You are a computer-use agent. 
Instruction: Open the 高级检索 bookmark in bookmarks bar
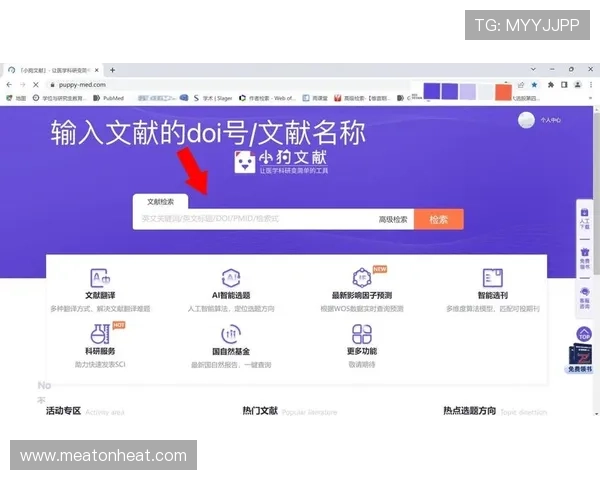(x=362, y=98)
